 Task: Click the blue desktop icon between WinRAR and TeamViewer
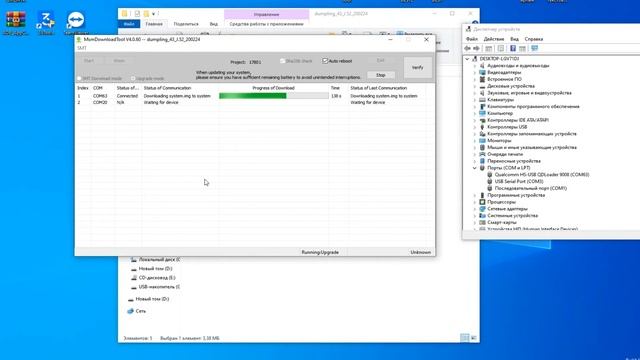tap(46, 20)
